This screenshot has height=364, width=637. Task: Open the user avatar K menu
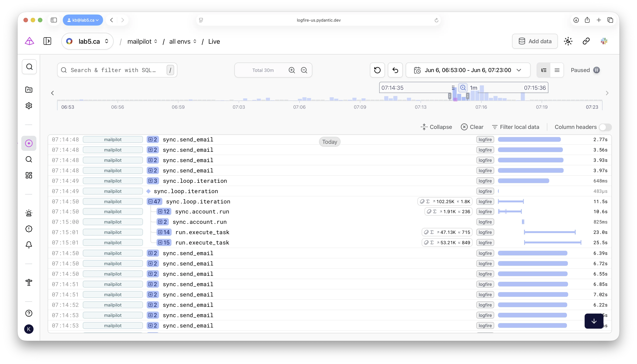pos(29,329)
